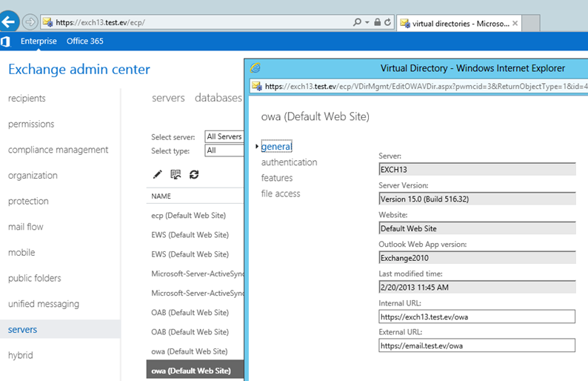Open public folders in left navigation

(x=35, y=278)
